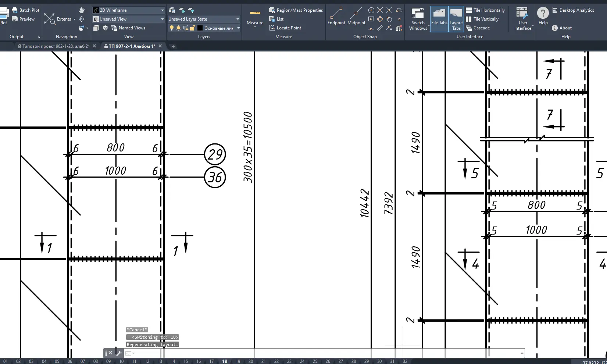Screen dimensions: 607x364
Task: Open command line customization wrench
Action: [x=119, y=353]
